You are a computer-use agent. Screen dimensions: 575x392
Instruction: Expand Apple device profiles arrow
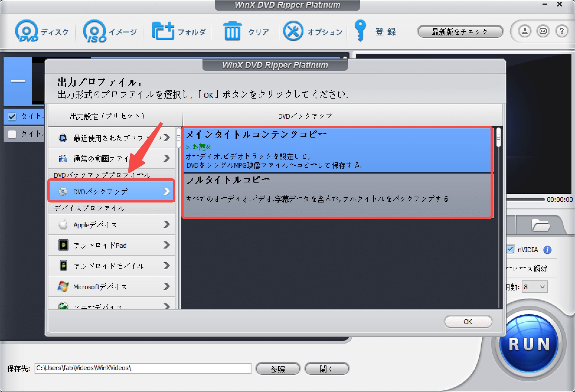[167, 224]
